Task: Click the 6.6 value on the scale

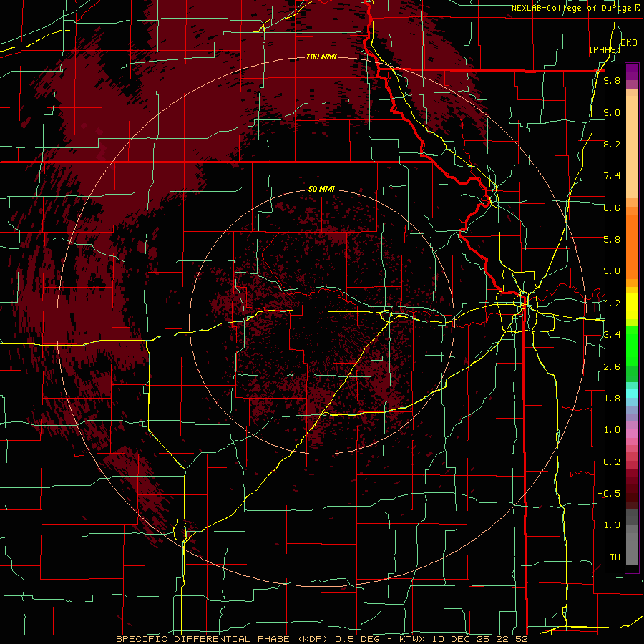Action: pos(612,208)
